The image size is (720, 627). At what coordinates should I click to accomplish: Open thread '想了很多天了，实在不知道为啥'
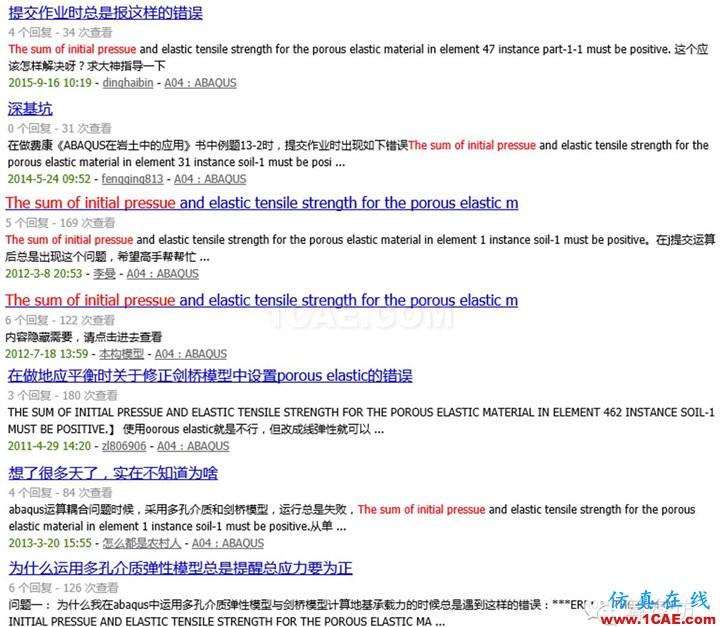point(113,473)
